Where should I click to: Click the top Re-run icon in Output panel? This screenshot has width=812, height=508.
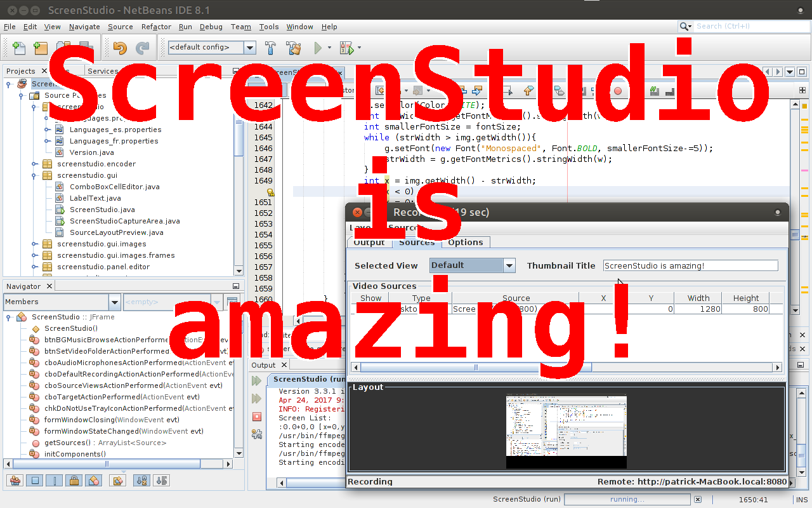pyautogui.click(x=256, y=381)
